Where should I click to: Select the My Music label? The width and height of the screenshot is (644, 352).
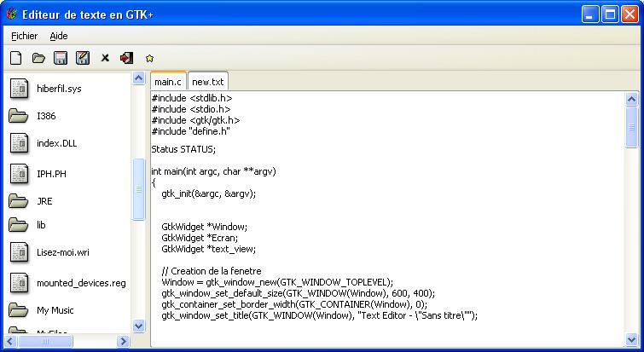pos(55,310)
